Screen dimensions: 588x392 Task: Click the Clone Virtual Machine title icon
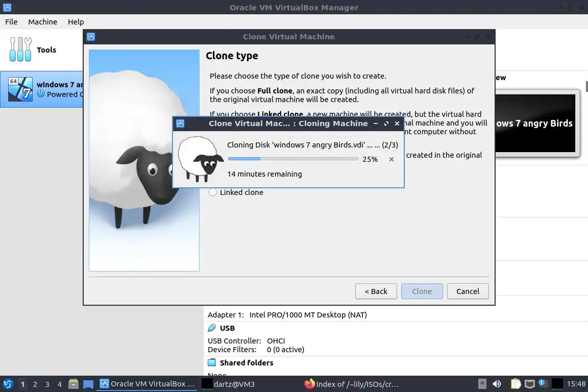[x=91, y=36]
